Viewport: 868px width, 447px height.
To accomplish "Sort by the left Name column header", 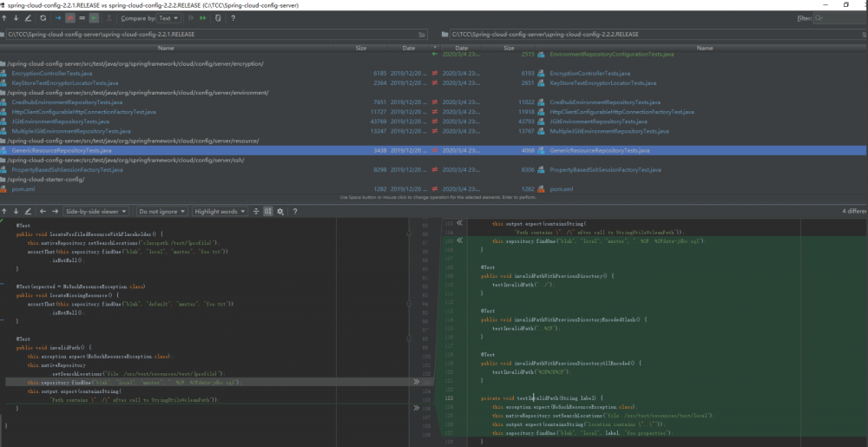I will (165, 48).
